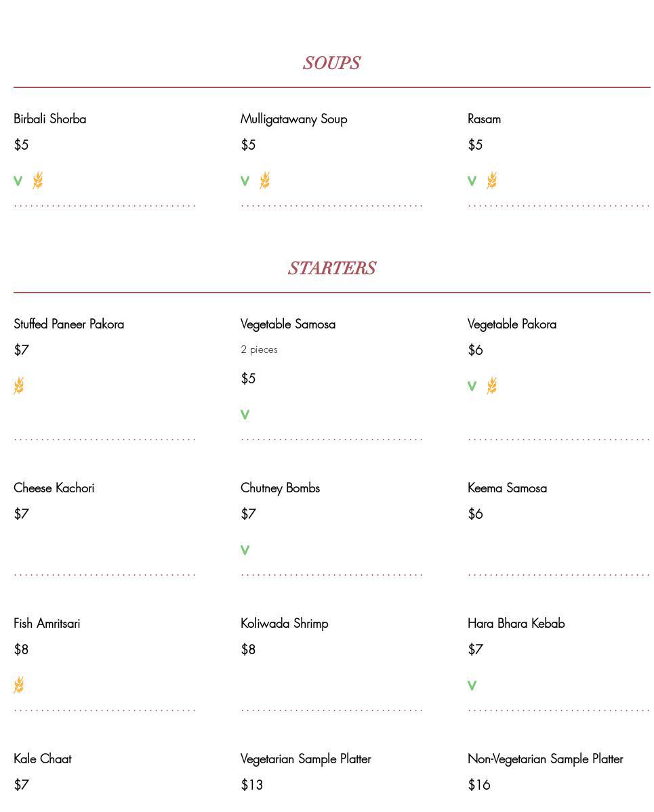Click the vegan icon under Birbali Shorba
The height and width of the screenshot is (812, 654).
(x=18, y=181)
